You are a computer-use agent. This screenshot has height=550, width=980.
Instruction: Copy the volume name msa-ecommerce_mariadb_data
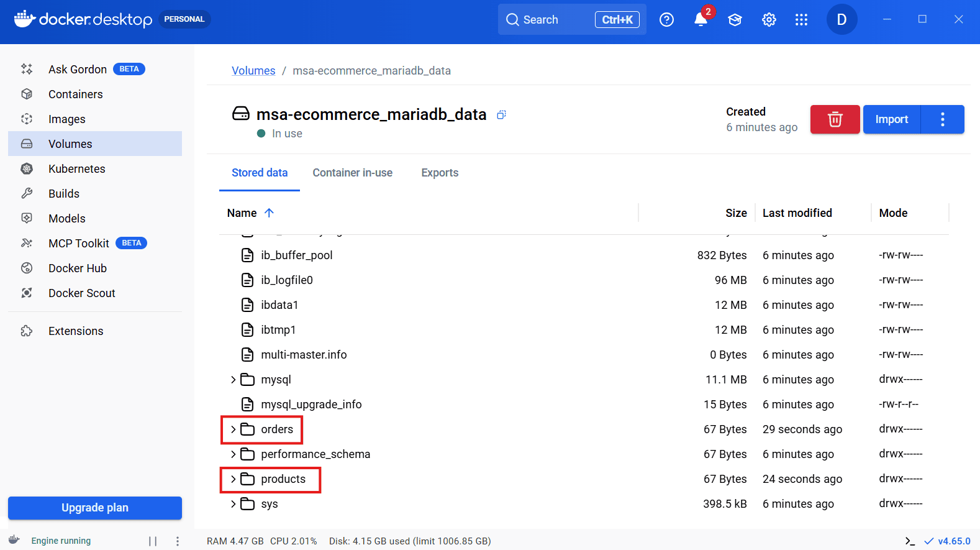coord(502,114)
